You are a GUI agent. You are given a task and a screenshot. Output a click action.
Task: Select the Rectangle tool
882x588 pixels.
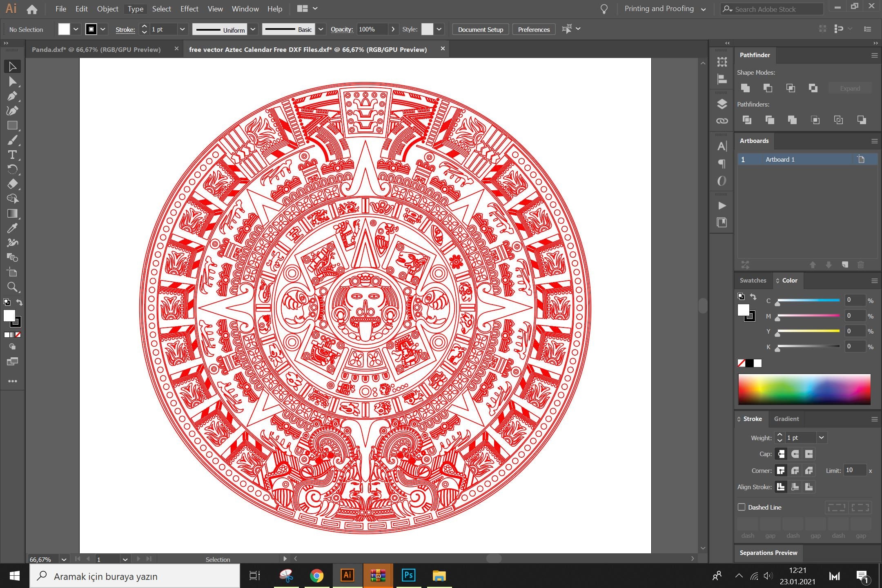12,125
